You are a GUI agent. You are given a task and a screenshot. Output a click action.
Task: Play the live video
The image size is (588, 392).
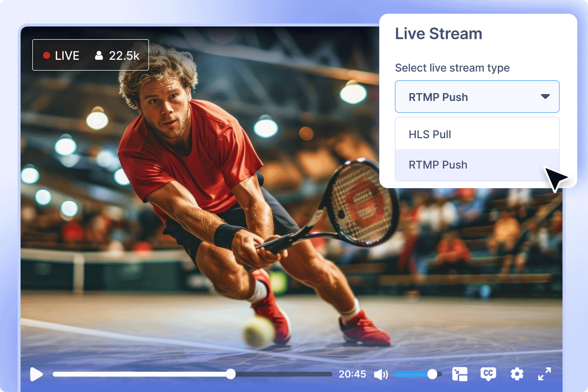click(x=36, y=374)
